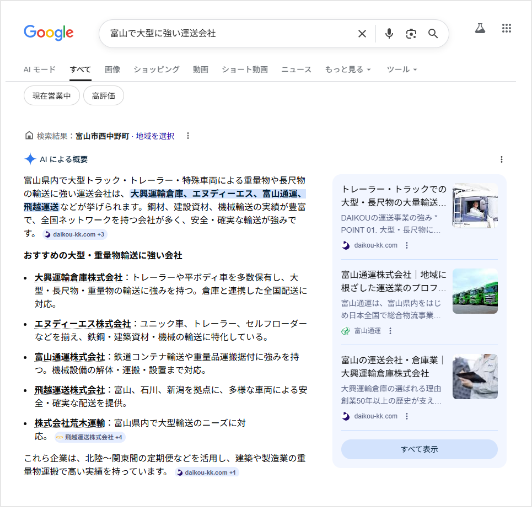Click the Google logo
The width and height of the screenshot is (532, 507).
(x=49, y=33)
